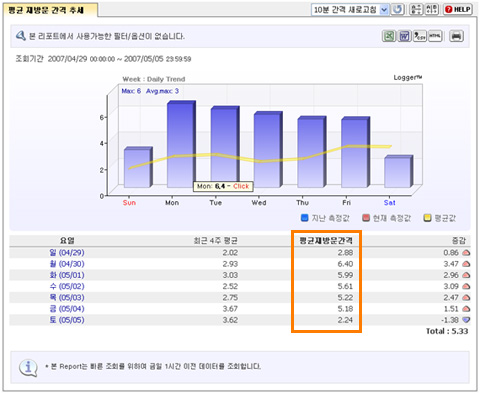
Task: Export the report as HTML
Action: tap(435, 36)
